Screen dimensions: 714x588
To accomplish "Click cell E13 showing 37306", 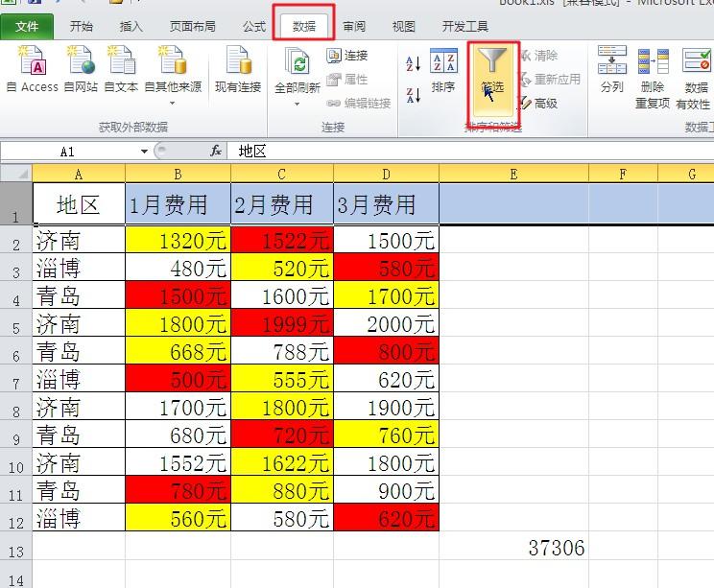I will click(x=513, y=546).
